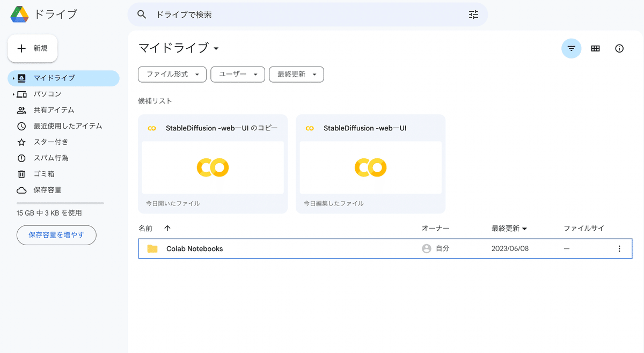644x353 pixels.
Task: Click Colab icon beside StableDiffusion -web一UI title
Action: pyautogui.click(x=310, y=128)
